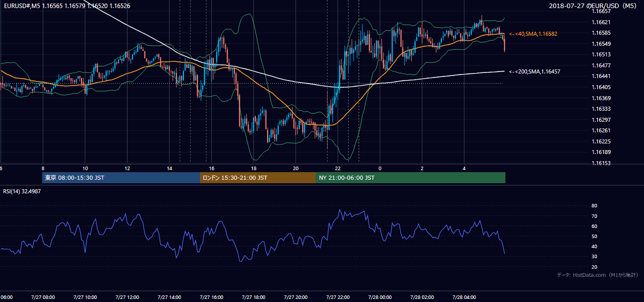The width and height of the screenshot is (644, 302).
Task: Click hour label 22 under the price chart
Action: click(x=338, y=169)
